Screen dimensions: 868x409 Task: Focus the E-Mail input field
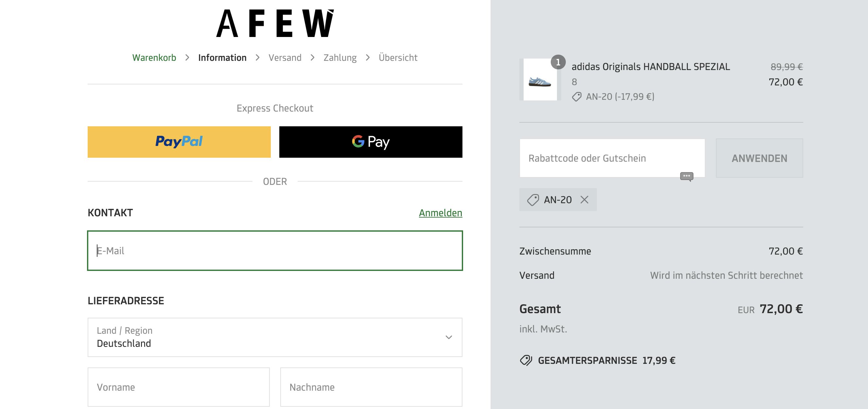[x=275, y=251]
